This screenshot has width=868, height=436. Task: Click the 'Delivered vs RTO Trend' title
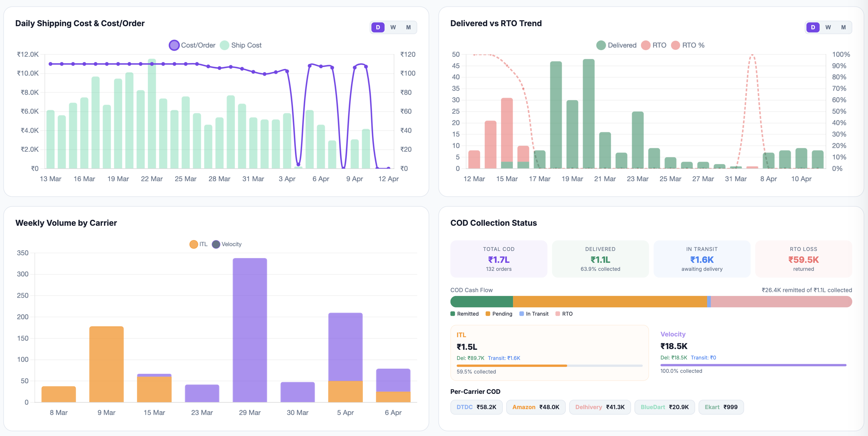coord(496,23)
